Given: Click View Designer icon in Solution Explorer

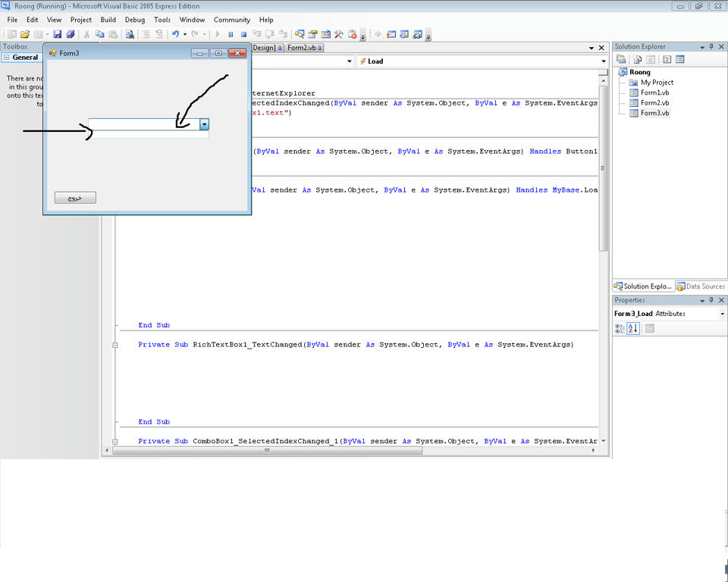Looking at the screenshot, I should pos(680,59).
